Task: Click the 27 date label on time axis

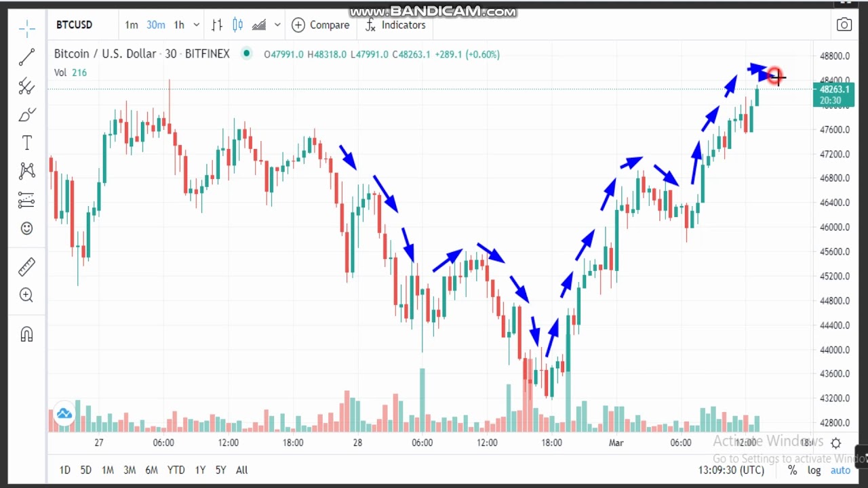Action: [x=99, y=443]
